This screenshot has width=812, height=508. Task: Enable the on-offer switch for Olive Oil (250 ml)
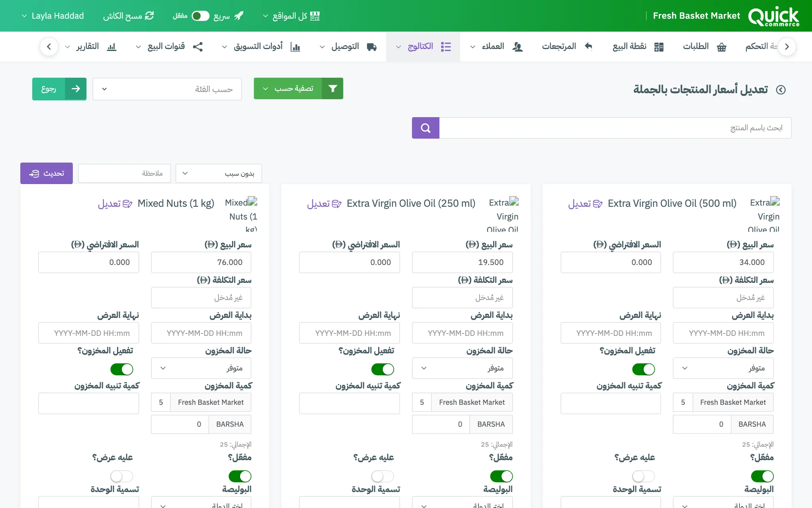[383, 476]
